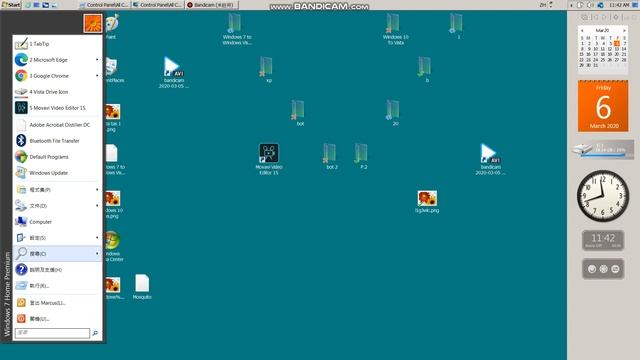This screenshot has height=360, width=640.
Task: Select the folder named 20
Action: tap(394, 113)
